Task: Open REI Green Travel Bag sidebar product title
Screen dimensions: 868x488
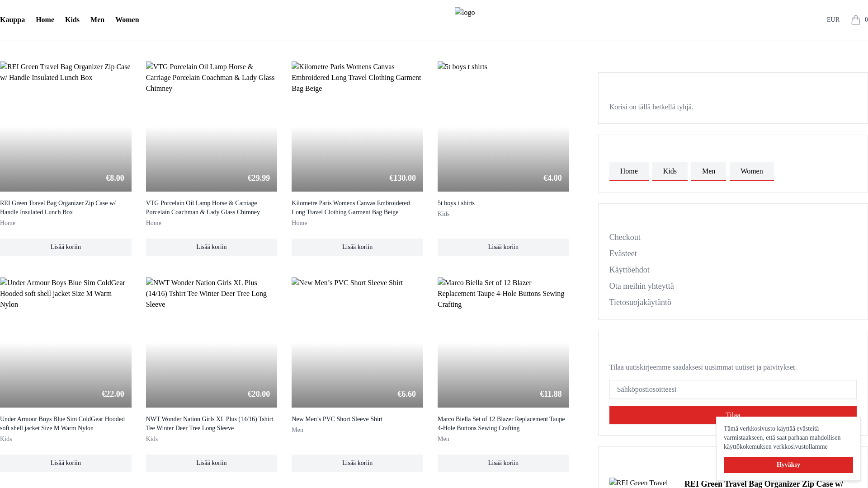Action: pyautogui.click(x=764, y=483)
